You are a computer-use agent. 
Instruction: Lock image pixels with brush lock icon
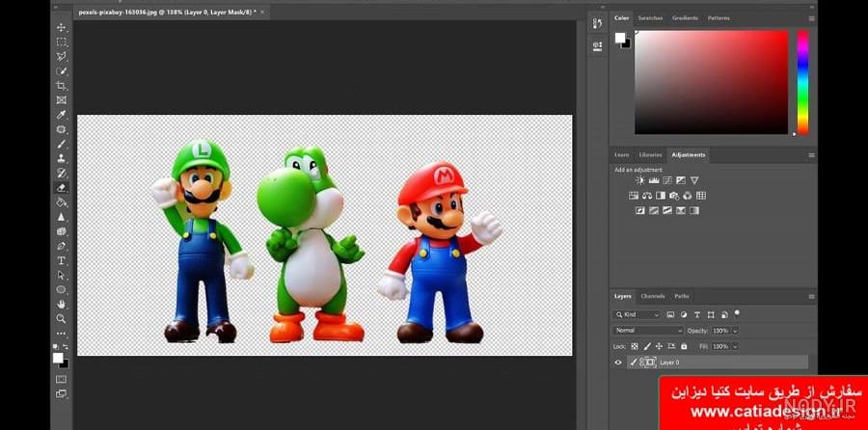[646, 346]
